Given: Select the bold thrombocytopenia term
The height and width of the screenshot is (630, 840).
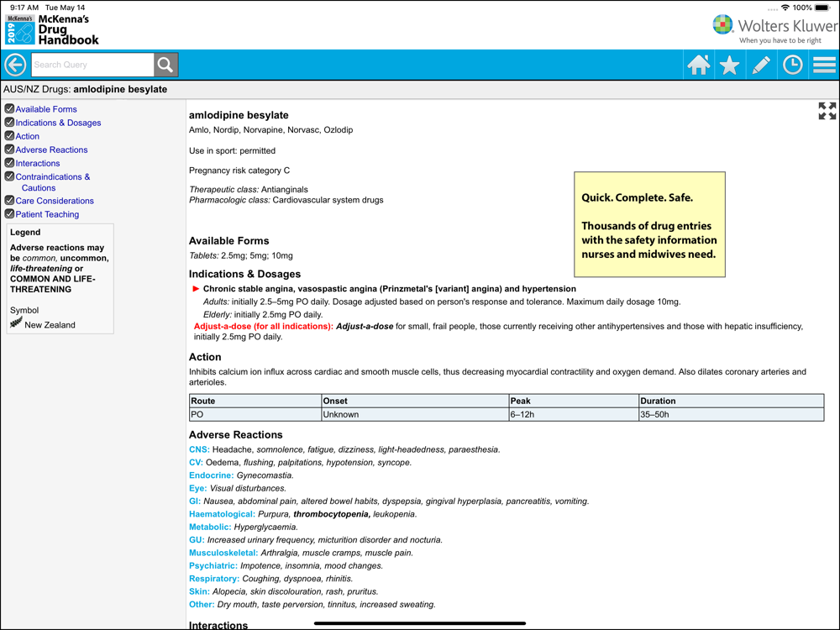Looking at the screenshot, I should (332, 514).
